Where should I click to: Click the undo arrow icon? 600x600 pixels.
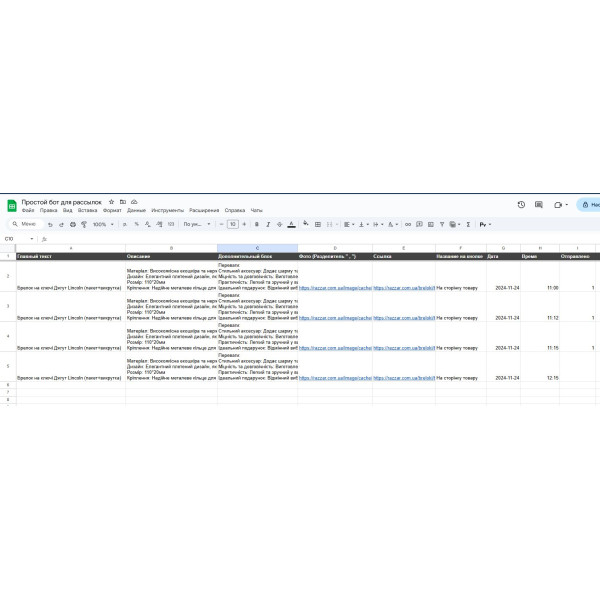click(50, 225)
